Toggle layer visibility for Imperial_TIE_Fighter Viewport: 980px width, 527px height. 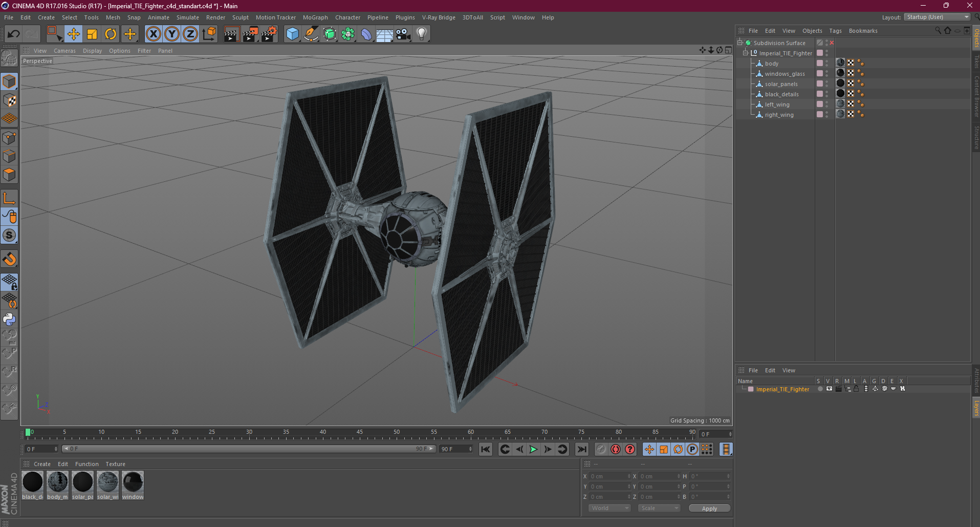[829, 389]
